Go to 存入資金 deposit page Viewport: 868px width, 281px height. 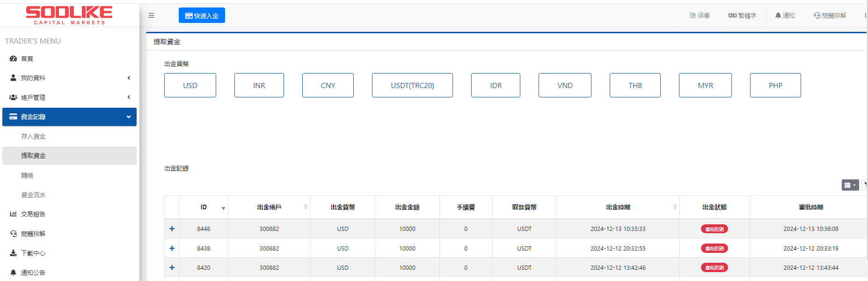[x=33, y=136]
